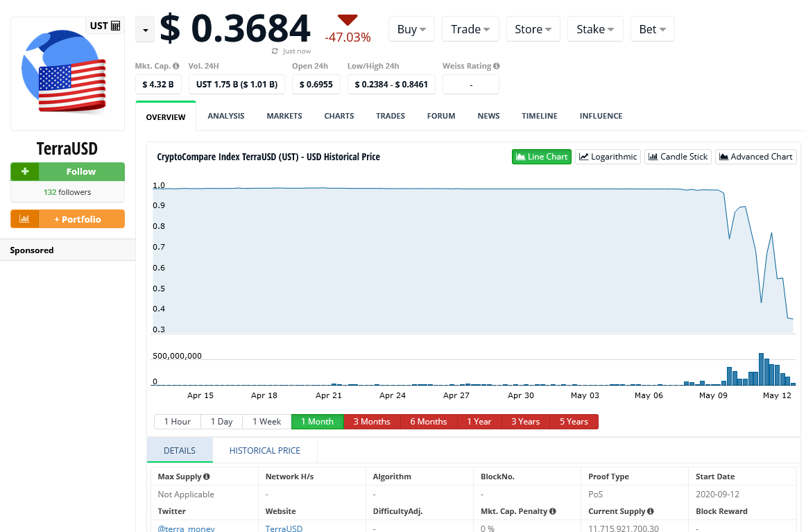Open the calculator icon next to UST
Screen dimensions: 806x532
point(116,26)
